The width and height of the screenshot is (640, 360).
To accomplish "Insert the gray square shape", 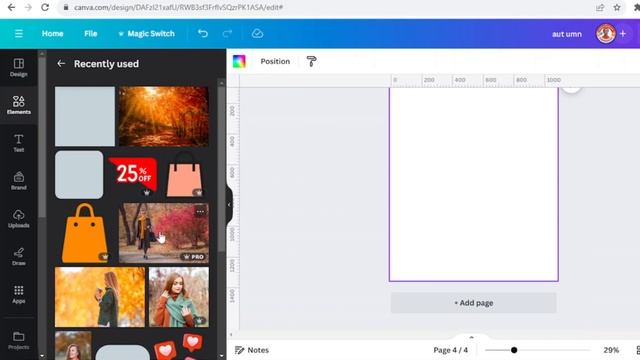I will (x=85, y=116).
